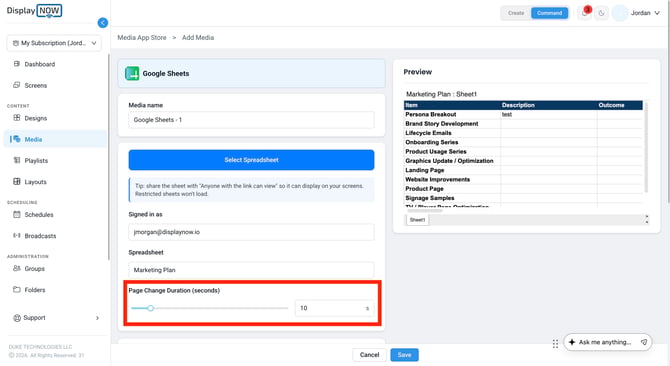Click the Spreadsheet name field Marketing Plan
This screenshot has height=366, width=670.
pyautogui.click(x=251, y=270)
